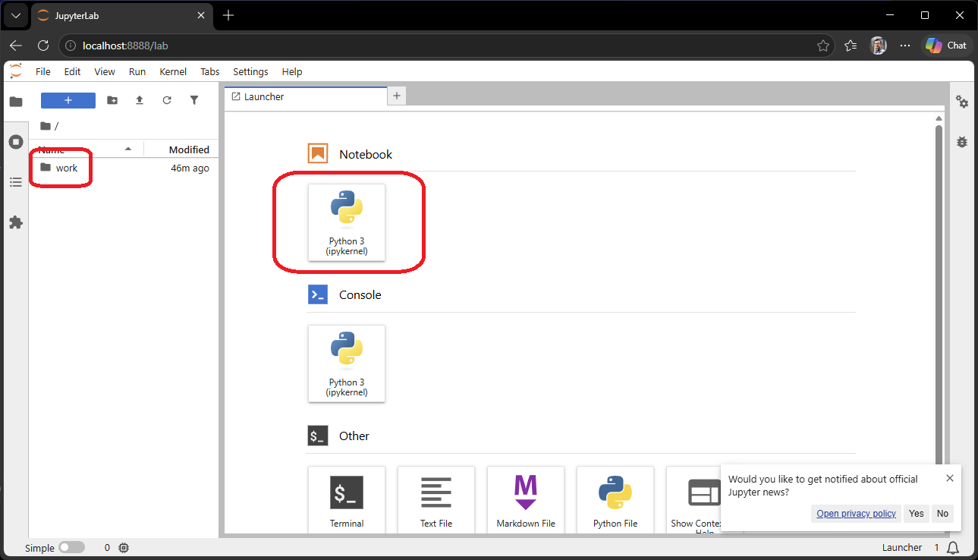Sort files by the Modified column

tap(181, 149)
